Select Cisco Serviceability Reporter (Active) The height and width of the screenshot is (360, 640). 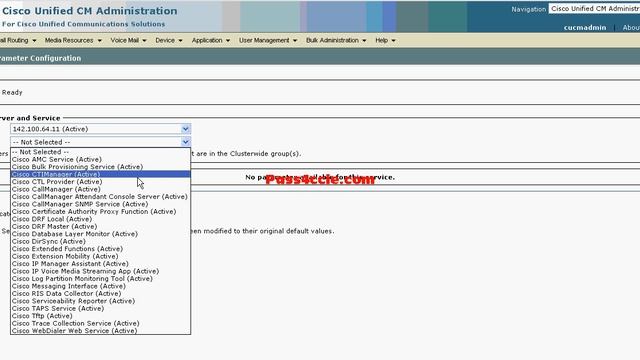[x=100, y=301]
